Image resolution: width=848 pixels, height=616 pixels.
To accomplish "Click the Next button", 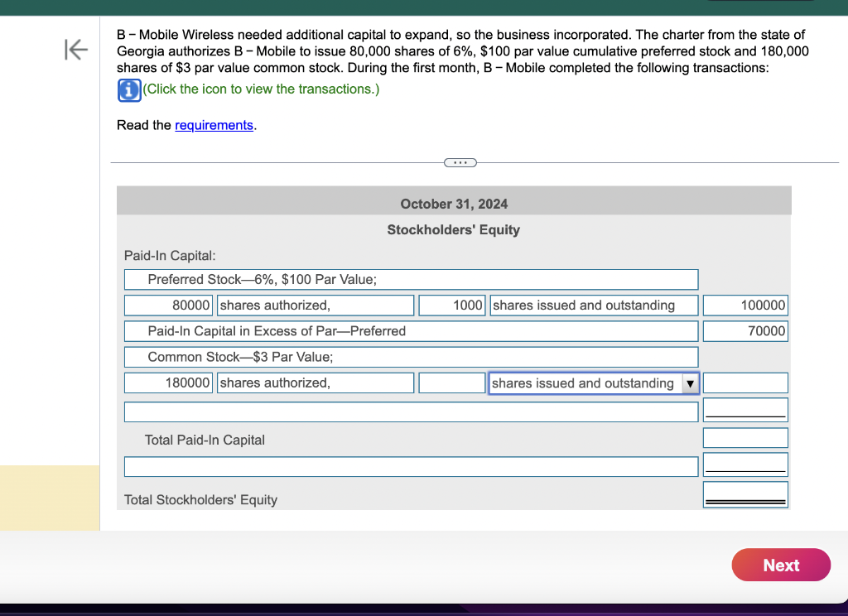I will (x=781, y=565).
